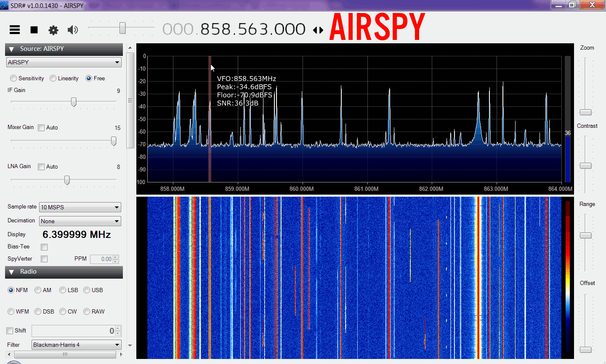Viewport: 606px width, 364px height.
Task: Click the Zoom slider handle
Action: click(x=585, y=112)
